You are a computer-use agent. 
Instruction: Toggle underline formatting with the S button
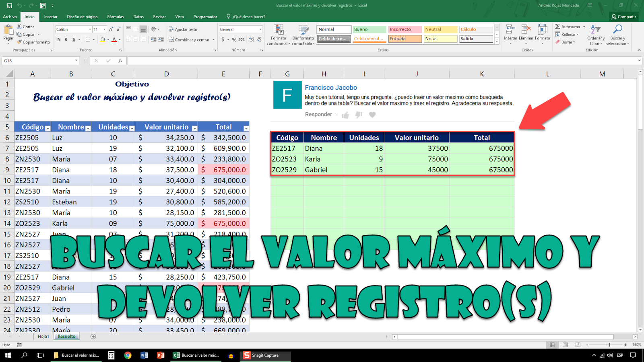click(73, 40)
